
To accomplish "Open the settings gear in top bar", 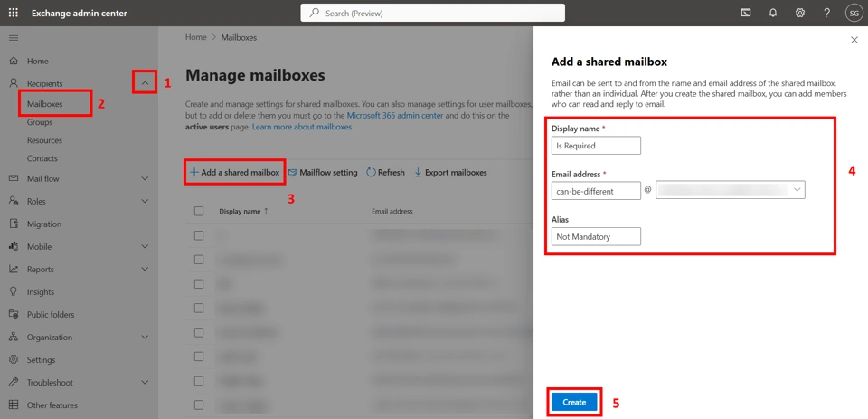I will point(800,13).
